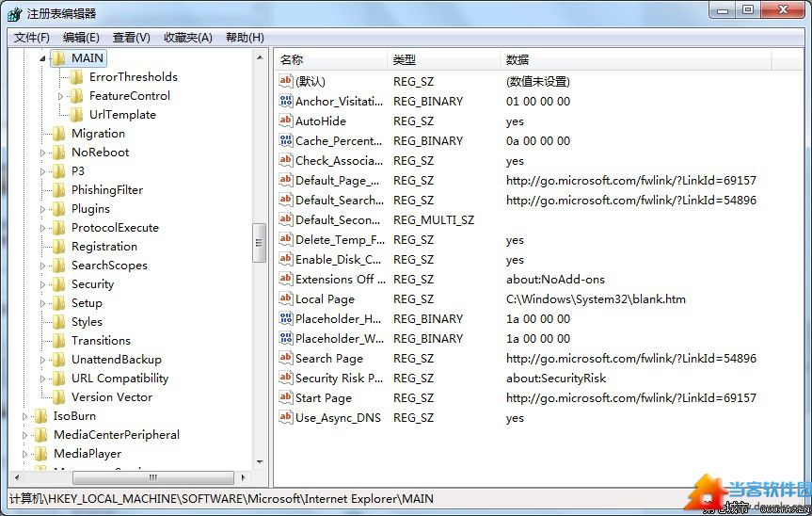Select the Version Vector key
The width and height of the screenshot is (812, 516).
click(112, 396)
